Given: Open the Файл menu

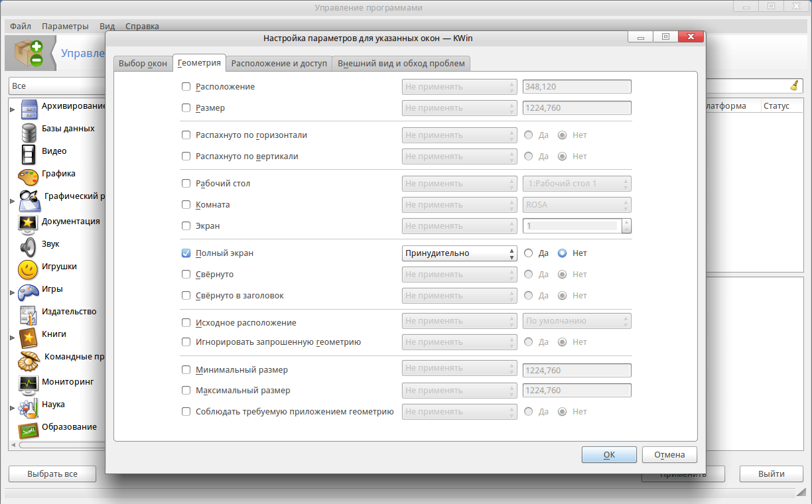Looking at the screenshot, I should coord(21,27).
